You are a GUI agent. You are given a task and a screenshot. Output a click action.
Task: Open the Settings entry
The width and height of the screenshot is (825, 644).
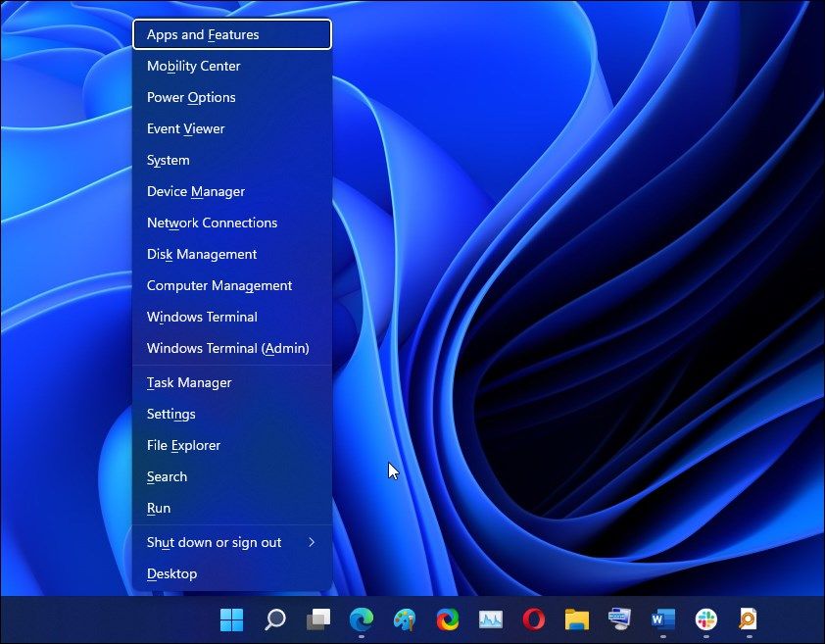[170, 414]
